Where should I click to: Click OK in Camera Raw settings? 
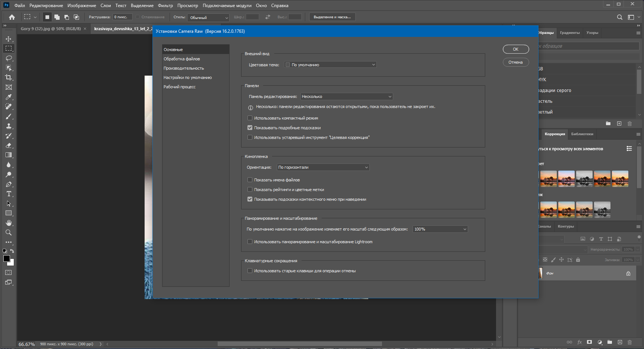coord(516,49)
